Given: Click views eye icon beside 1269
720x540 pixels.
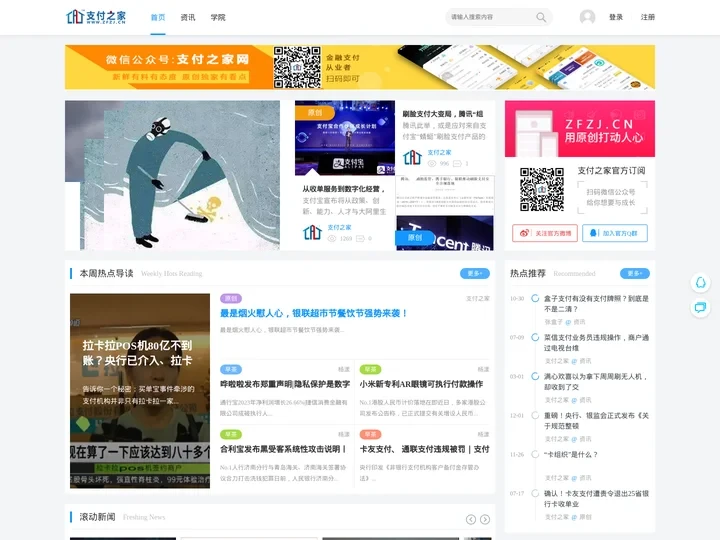Looking at the screenshot, I should coord(332,239).
